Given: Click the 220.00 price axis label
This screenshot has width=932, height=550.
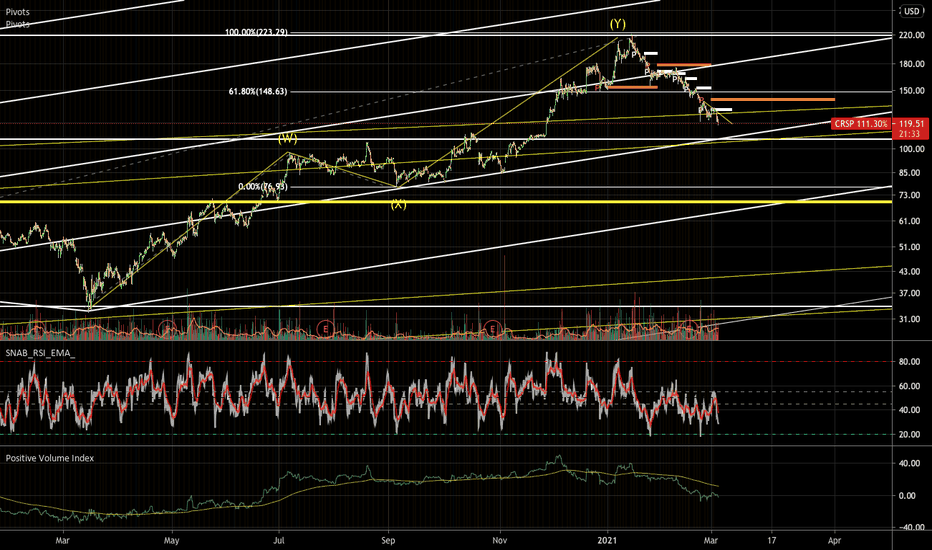Looking at the screenshot, I should pos(912,36).
